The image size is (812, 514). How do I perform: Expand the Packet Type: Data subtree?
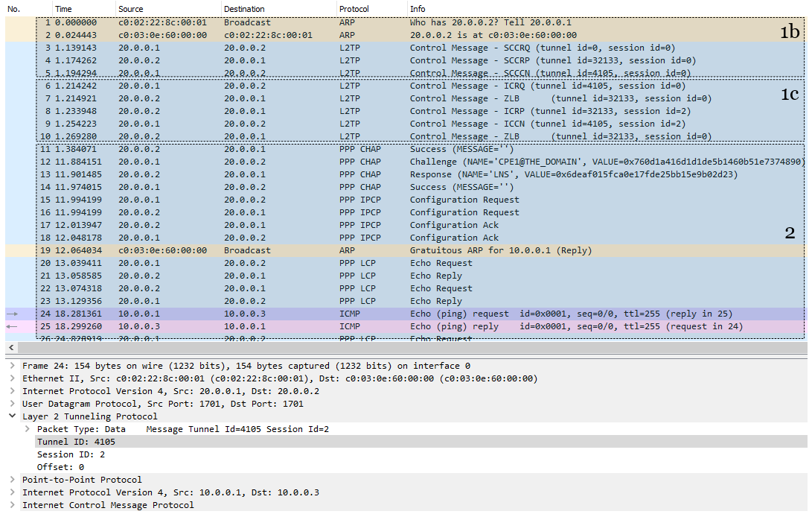(x=27, y=429)
